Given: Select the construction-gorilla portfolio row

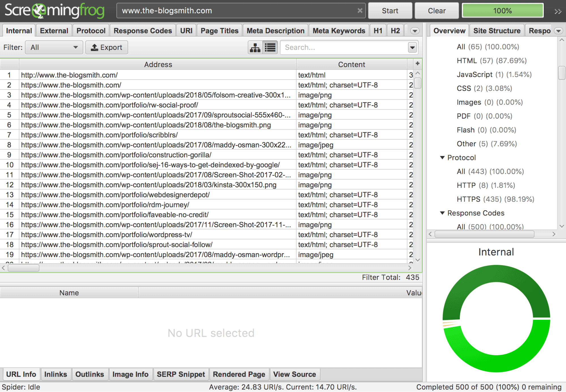Looking at the screenshot, I should pos(207,155).
